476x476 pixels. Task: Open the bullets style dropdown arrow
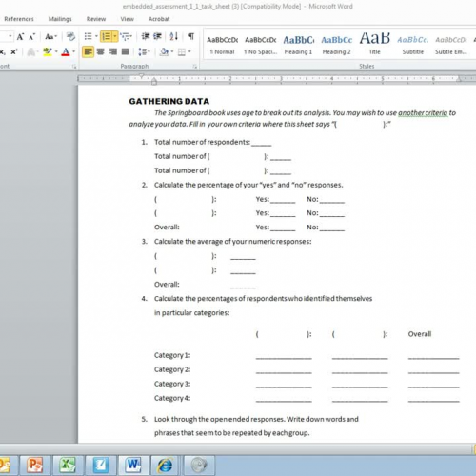96,36
